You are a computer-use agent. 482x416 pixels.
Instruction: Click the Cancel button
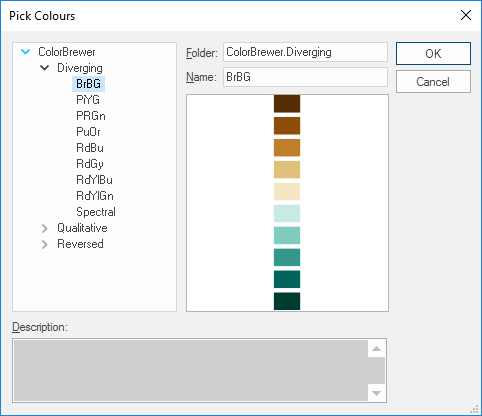(x=433, y=81)
